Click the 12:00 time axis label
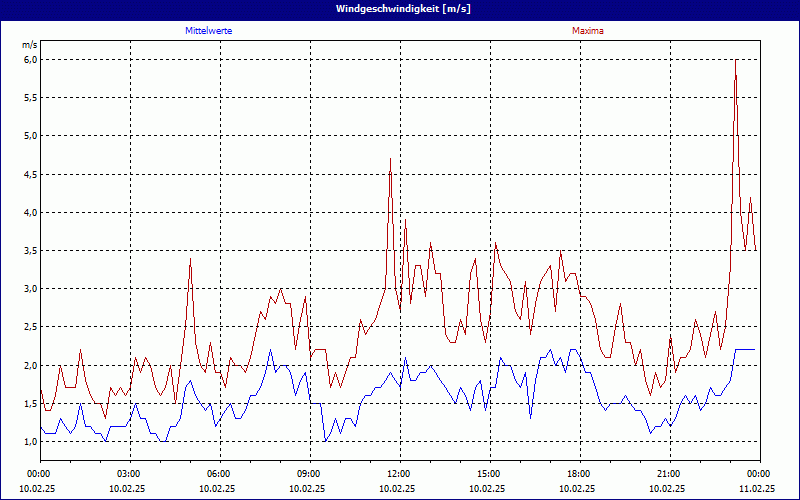 coord(399,473)
